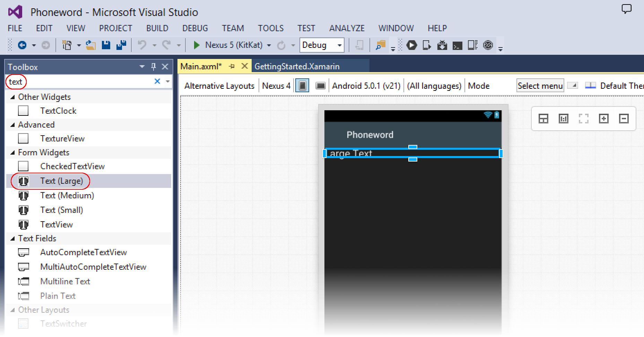This screenshot has width=644, height=337.
Task: Click the zoom in designer icon
Action: 603,119
